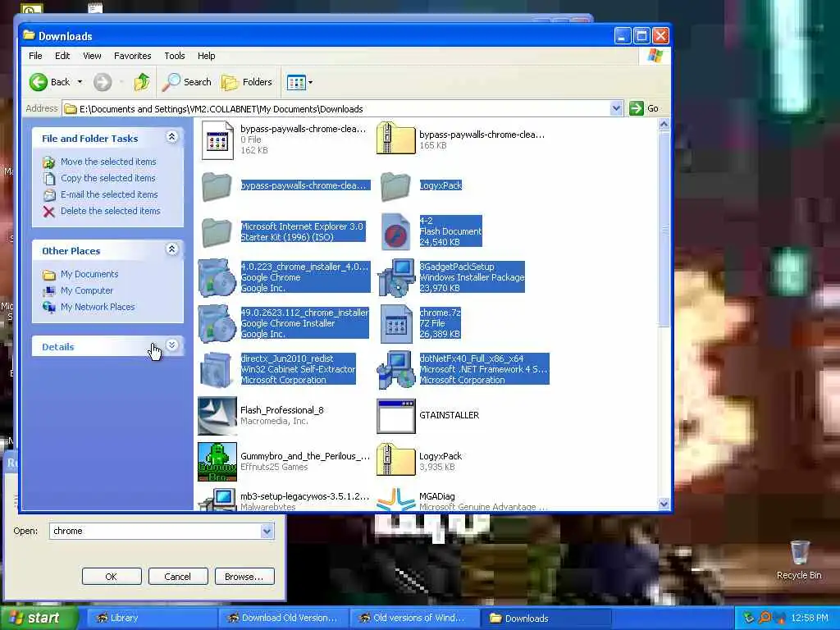
Task: Click Cancel in the Run dialog
Action: point(177,577)
